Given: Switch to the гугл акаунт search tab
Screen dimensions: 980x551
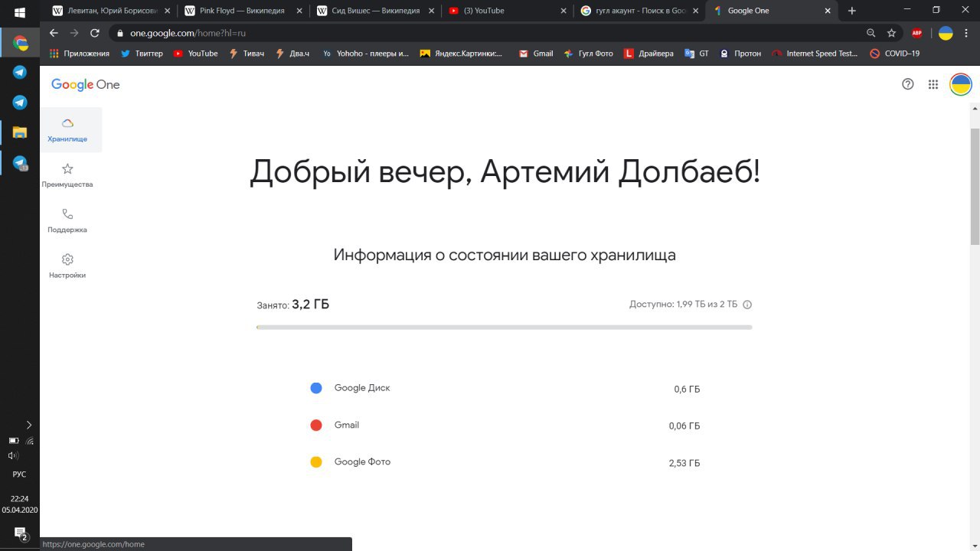Looking at the screenshot, I should click(x=639, y=11).
